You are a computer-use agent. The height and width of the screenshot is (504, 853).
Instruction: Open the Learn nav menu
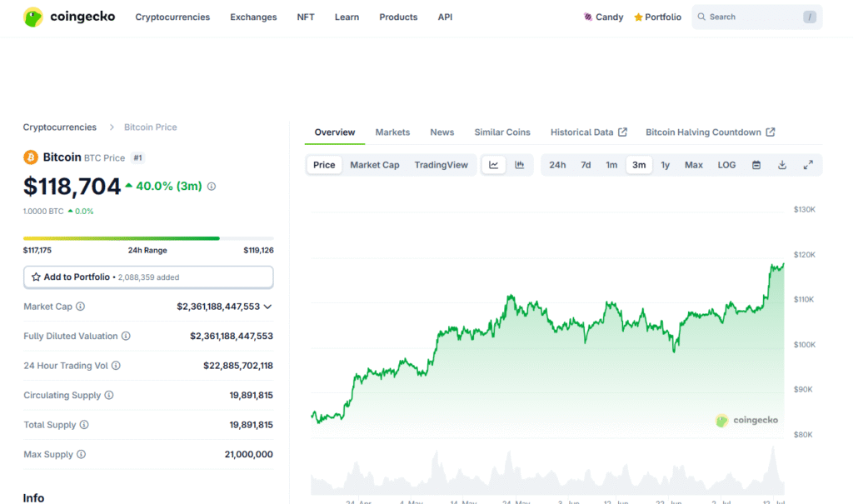point(347,17)
